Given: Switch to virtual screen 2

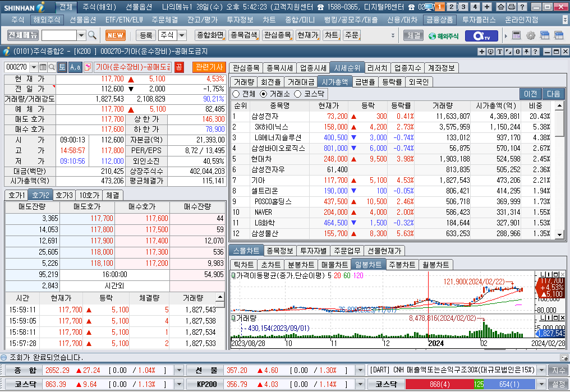Looking at the screenshot, I should [452, 7].
